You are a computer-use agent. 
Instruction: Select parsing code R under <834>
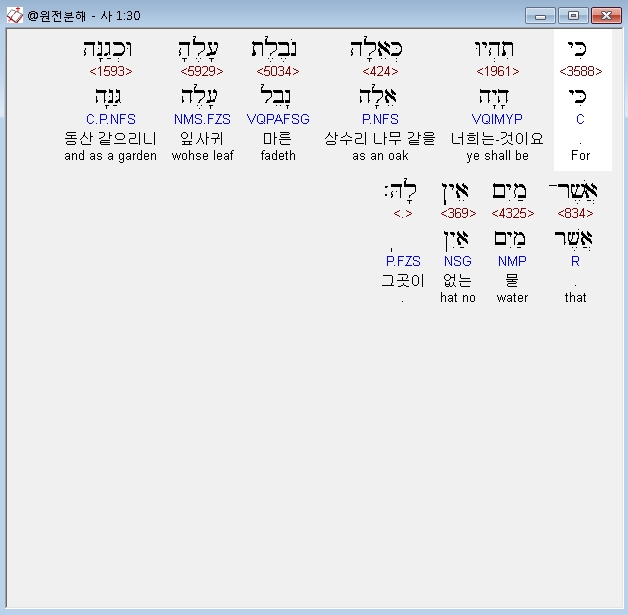pyautogui.click(x=575, y=261)
